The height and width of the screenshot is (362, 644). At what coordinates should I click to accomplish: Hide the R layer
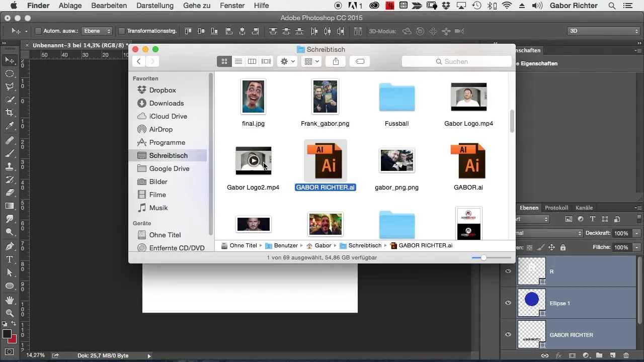[x=508, y=271]
